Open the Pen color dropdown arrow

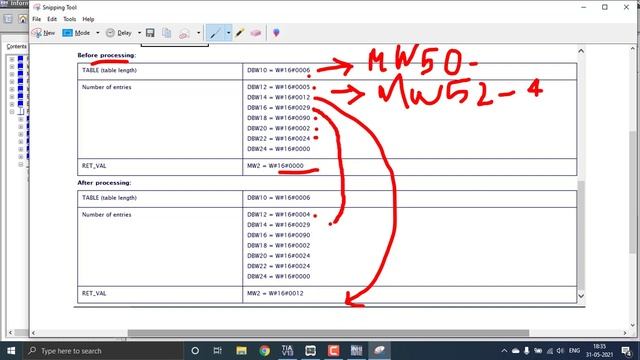point(229,33)
